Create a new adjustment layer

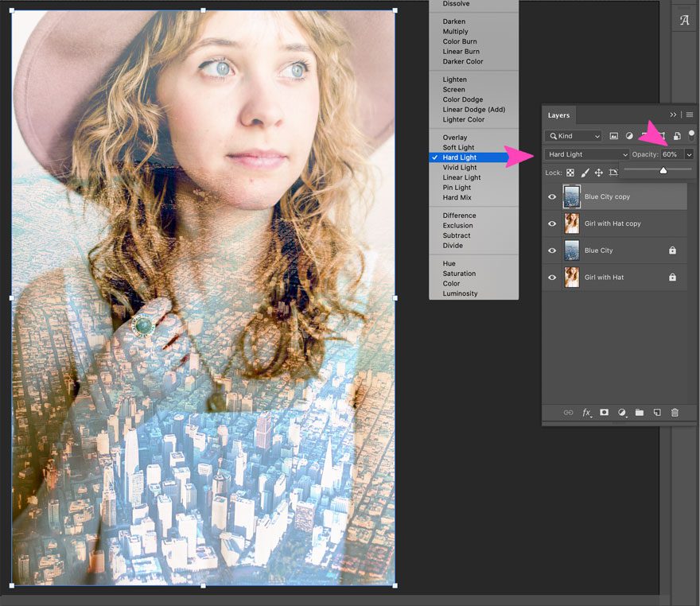click(622, 412)
